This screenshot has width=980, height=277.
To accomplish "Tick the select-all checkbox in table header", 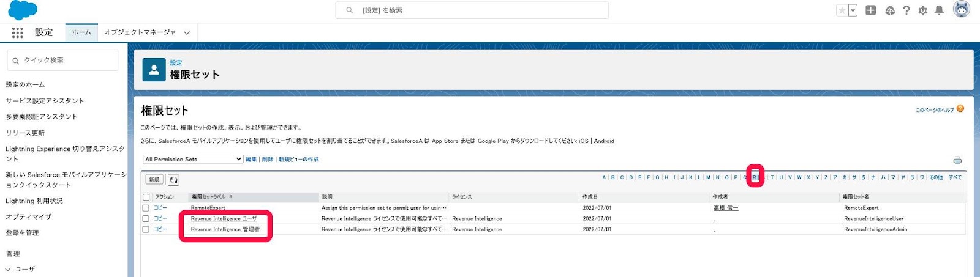I will [x=146, y=198].
